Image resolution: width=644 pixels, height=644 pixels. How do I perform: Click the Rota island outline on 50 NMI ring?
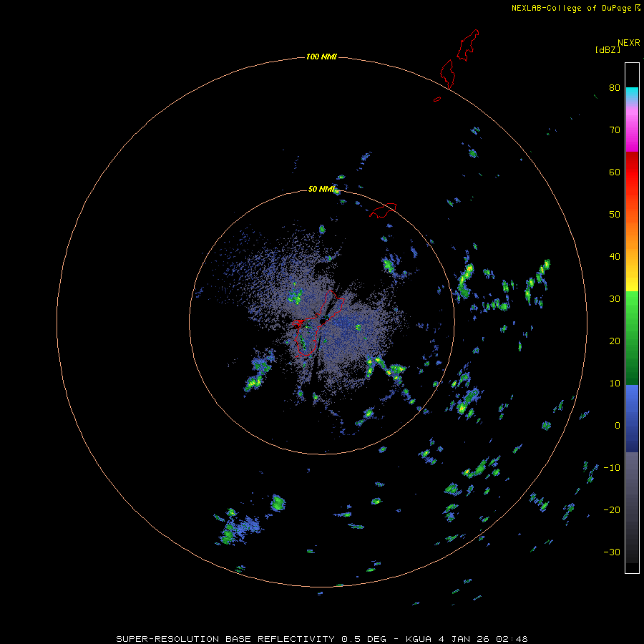pos(383,210)
